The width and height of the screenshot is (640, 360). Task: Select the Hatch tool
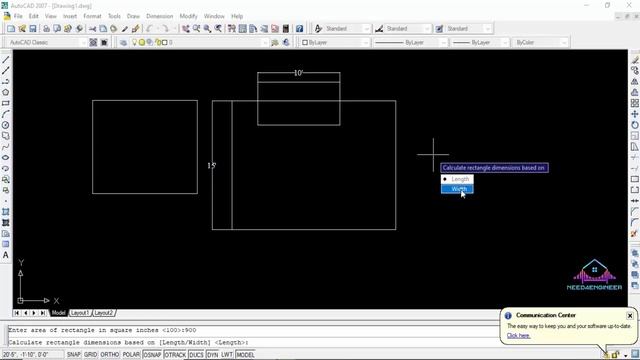point(6,212)
